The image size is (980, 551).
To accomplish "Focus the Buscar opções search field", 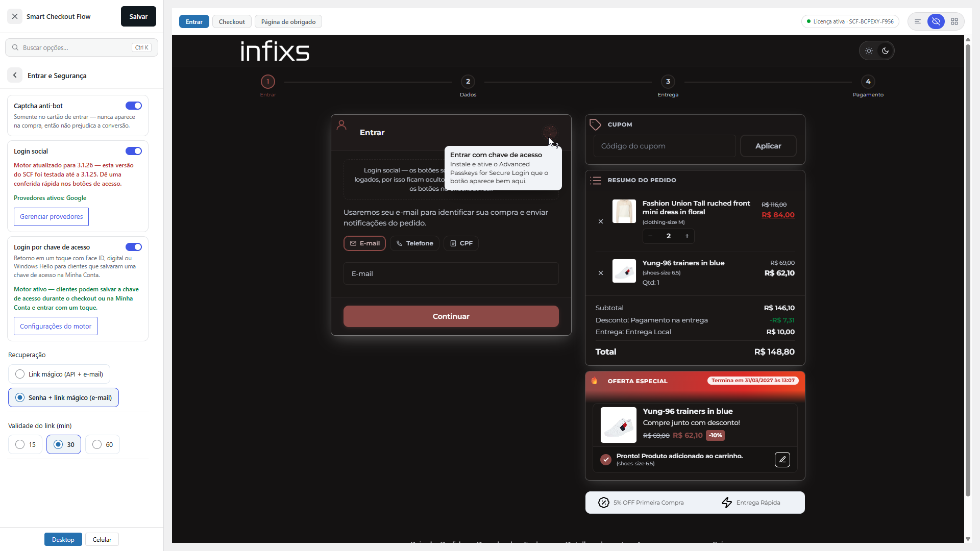I will (82, 47).
